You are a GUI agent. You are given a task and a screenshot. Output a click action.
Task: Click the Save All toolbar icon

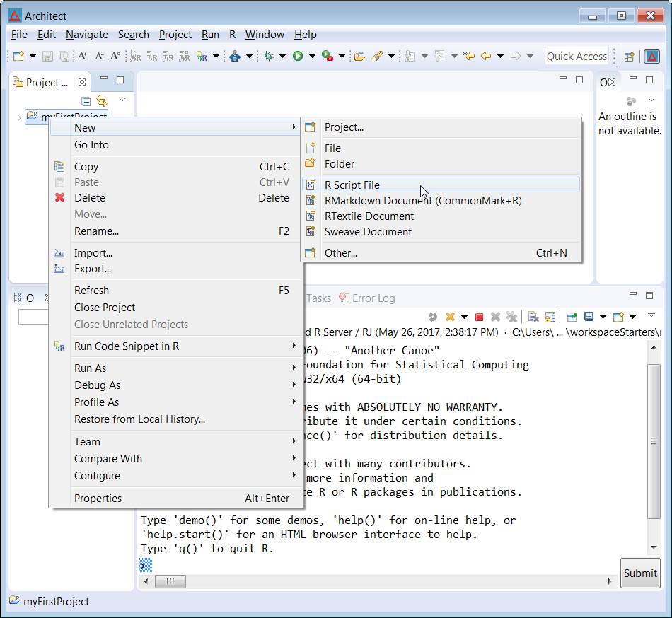click(64, 56)
